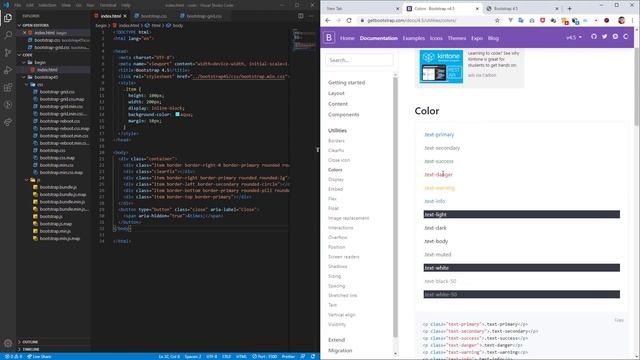
Task: Click the docs Search input field
Action: [359, 60]
